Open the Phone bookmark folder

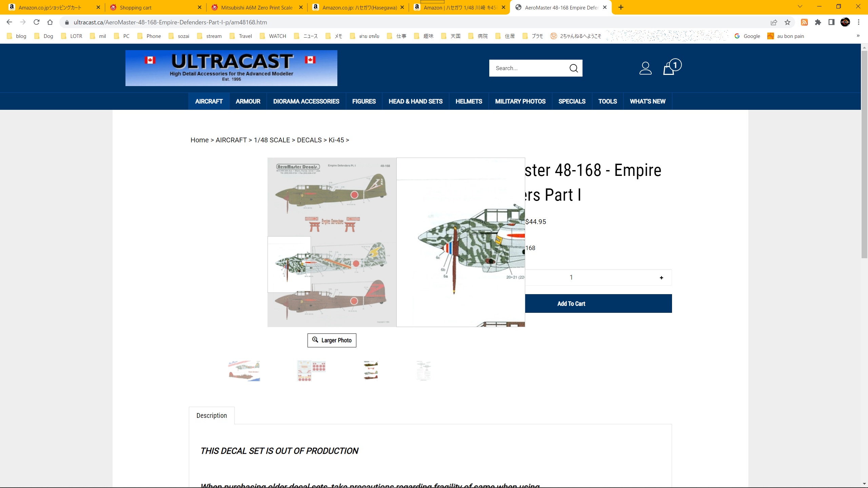click(149, 36)
